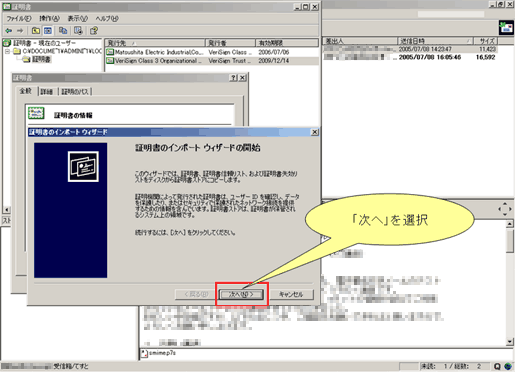Click the Back arrow in console toolbar
515x372 pixels.
coord(9,31)
